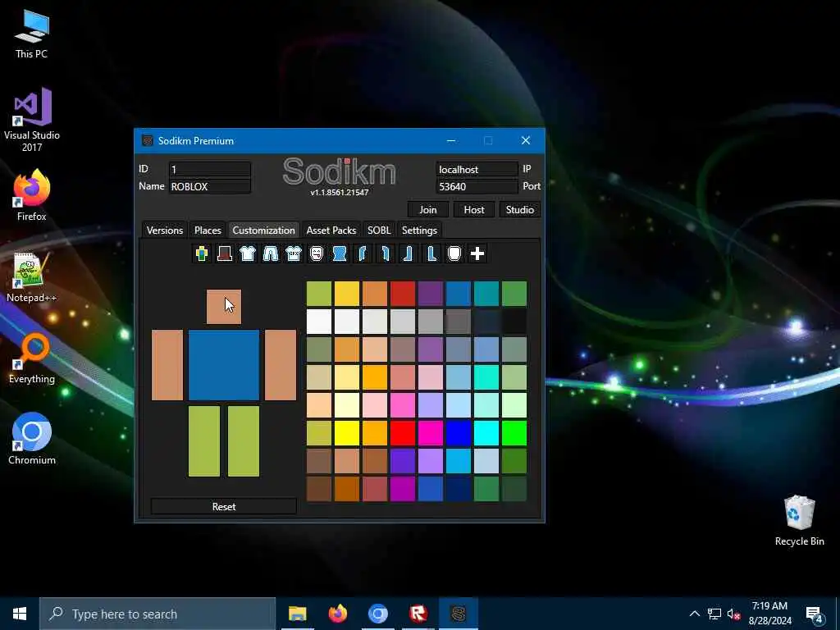Pick the cyan swatch in sixth row
This screenshot has width=840, height=630.
pos(486,433)
